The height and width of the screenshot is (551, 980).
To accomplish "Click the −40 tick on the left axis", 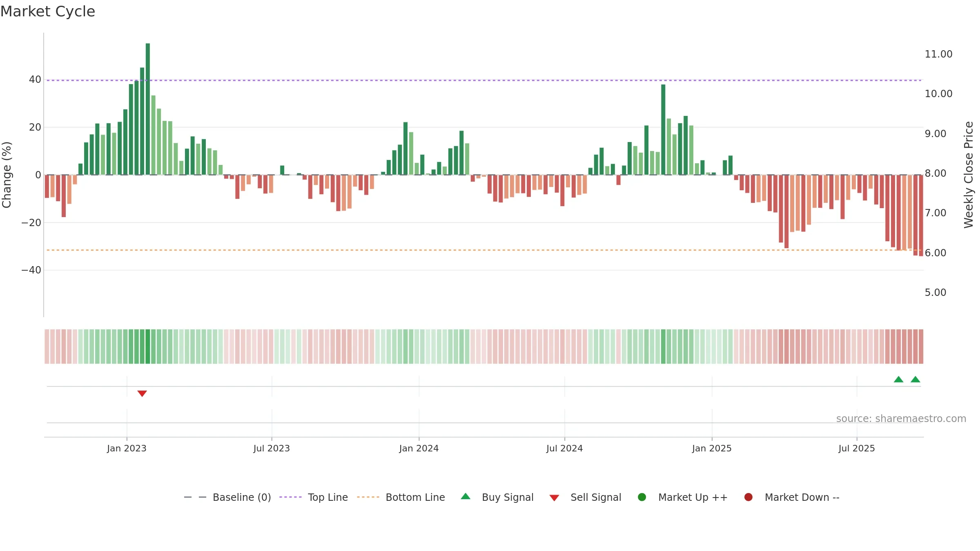I will 31,270.
